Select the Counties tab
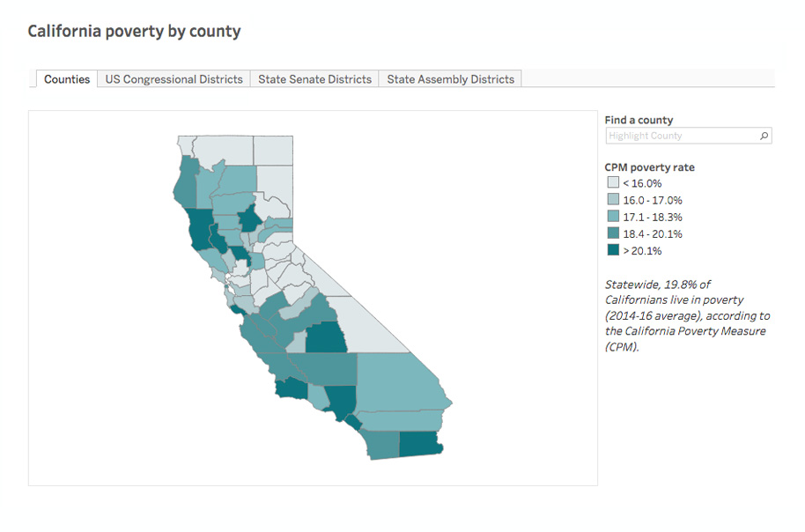The width and height of the screenshot is (805, 532). point(66,79)
